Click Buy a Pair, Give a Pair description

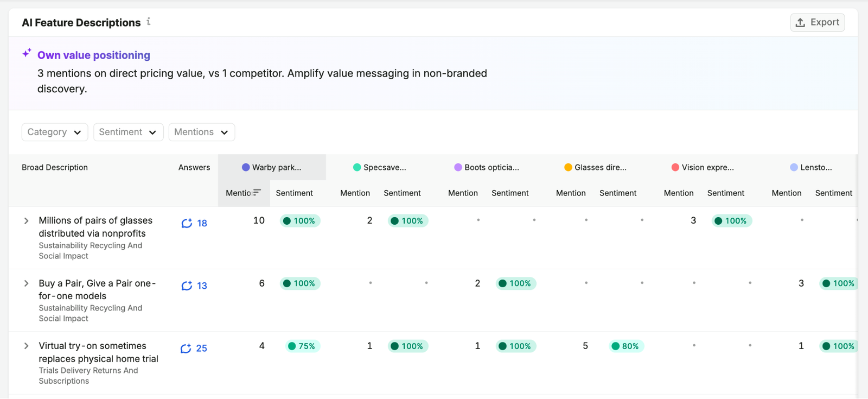97,289
